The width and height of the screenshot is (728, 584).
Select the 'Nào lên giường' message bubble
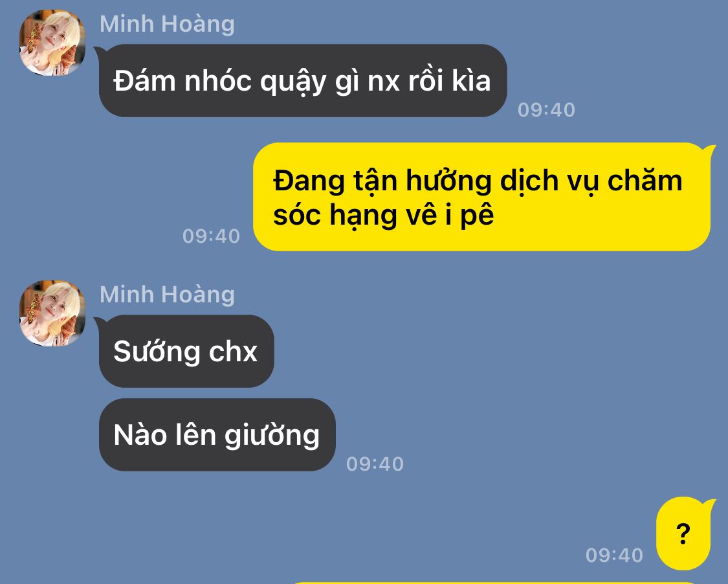click(217, 435)
